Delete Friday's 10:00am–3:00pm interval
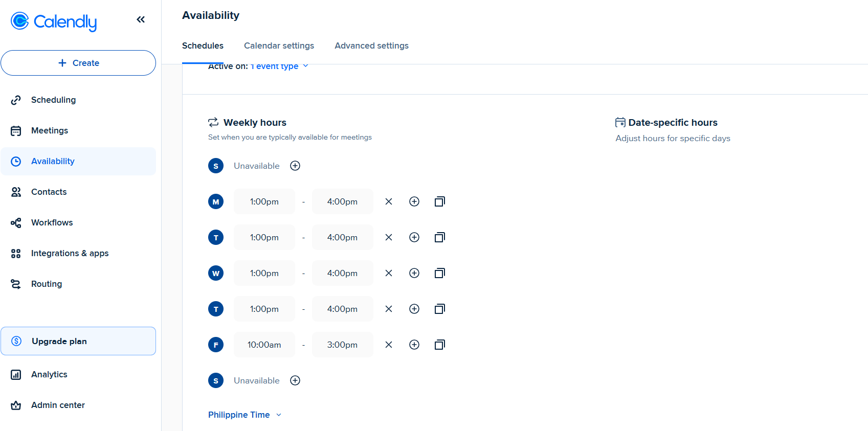868x431 pixels. click(389, 345)
